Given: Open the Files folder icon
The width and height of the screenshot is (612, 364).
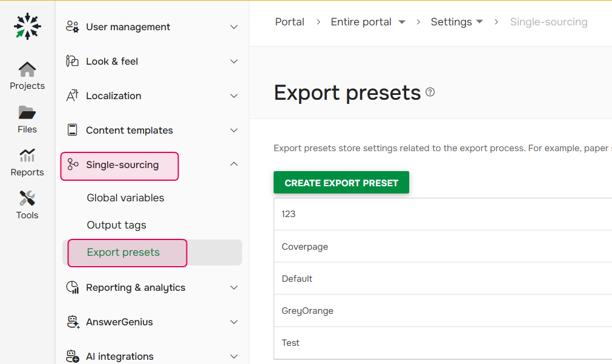Looking at the screenshot, I should (27, 112).
